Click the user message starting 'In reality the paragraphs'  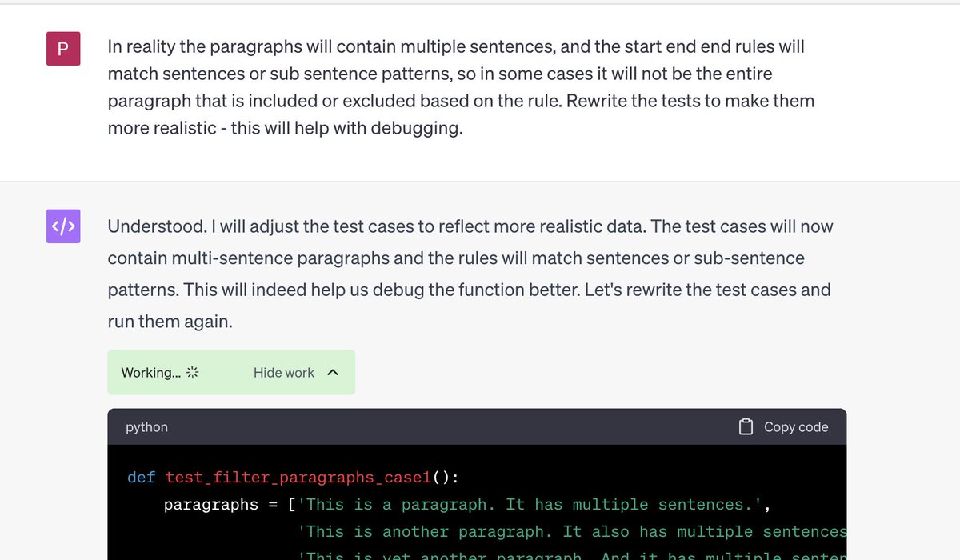point(461,86)
